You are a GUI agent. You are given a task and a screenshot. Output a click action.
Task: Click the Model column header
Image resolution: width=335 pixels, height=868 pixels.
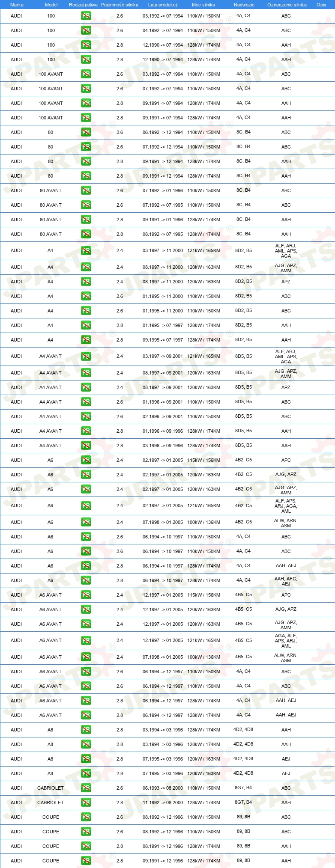(x=51, y=5)
